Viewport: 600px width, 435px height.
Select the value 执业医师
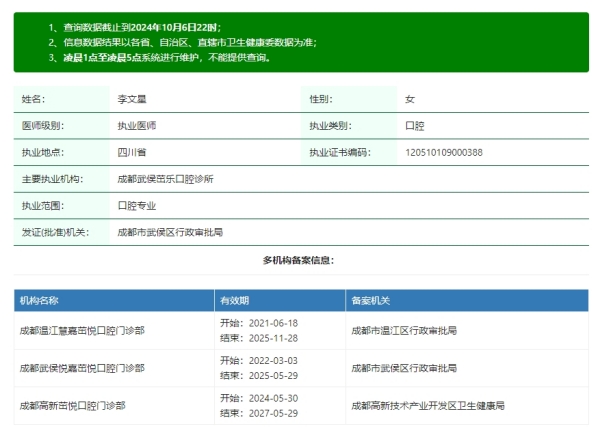click(x=137, y=125)
